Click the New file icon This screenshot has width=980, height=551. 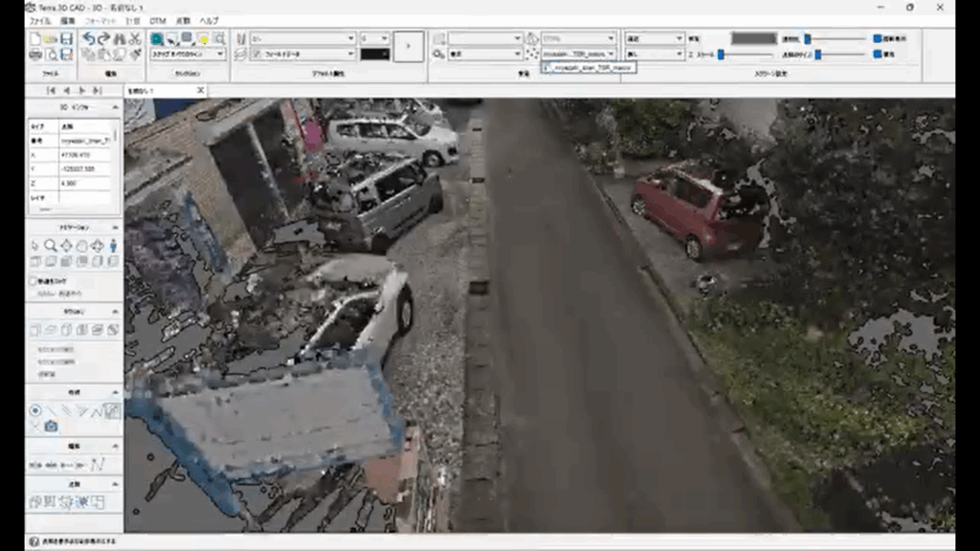[35, 39]
